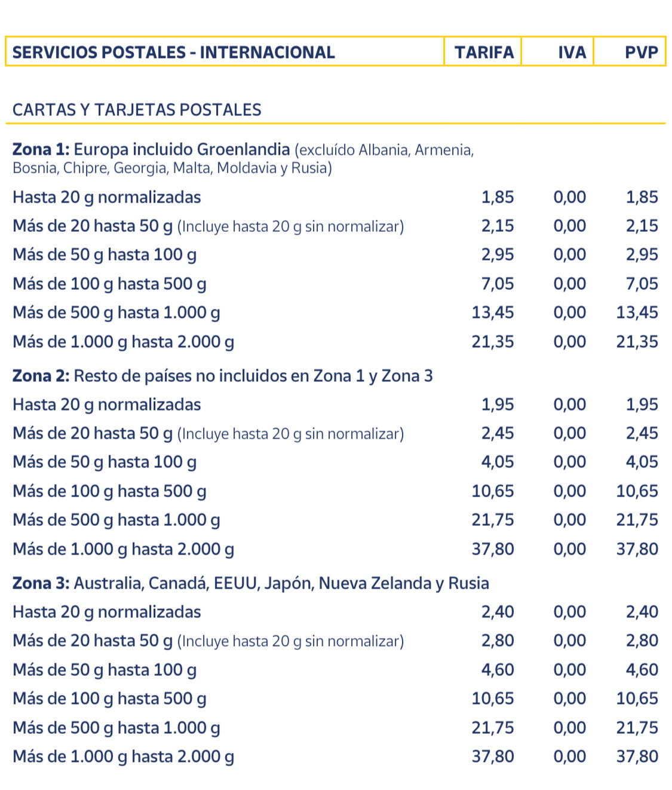Click the 13,45 value in the TARIFA column
Screen dimensions: 672x790
[493, 313]
